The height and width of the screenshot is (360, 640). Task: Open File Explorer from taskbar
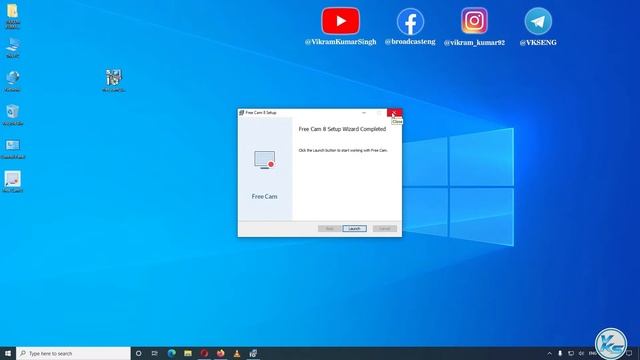[188, 353]
